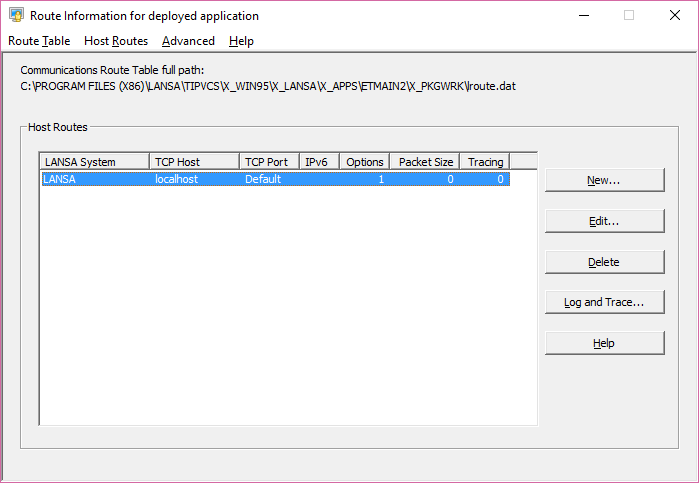Delete the selected host route
Image resolution: width=699 pixels, height=483 pixels.
(604, 262)
